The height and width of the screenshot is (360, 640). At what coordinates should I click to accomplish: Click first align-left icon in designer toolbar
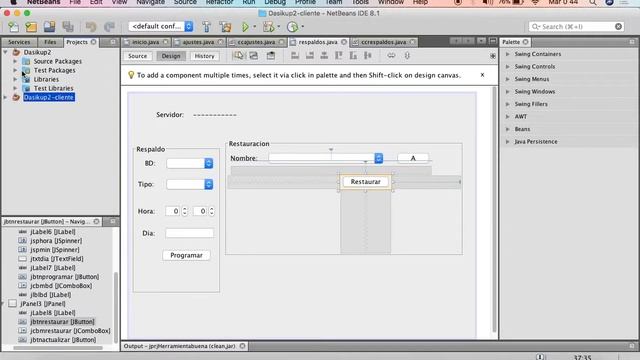tap(295, 56)
